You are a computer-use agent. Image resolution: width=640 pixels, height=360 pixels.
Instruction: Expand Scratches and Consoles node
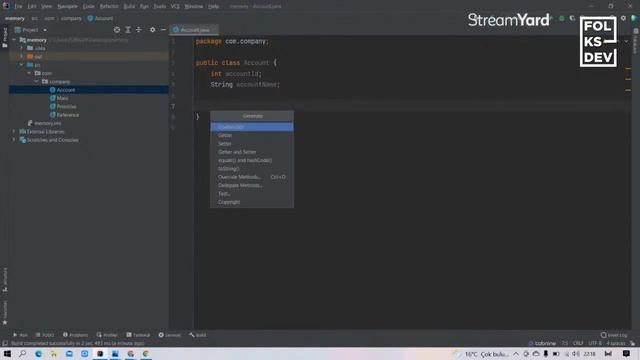click(14, 140)
